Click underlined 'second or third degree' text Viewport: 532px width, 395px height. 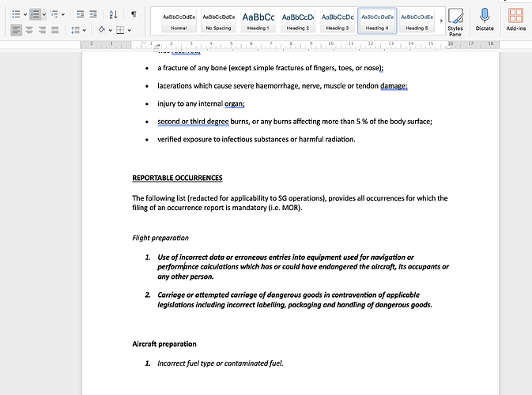tap(193, 122)
